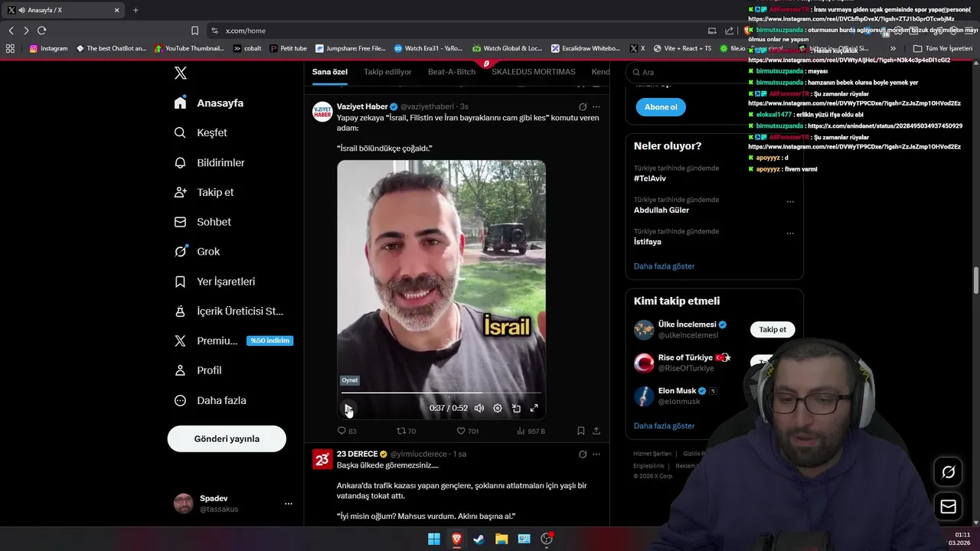Click the X logo in the sidebar
The height and width of the screenshot is (551, 980).
coord(180,73)
